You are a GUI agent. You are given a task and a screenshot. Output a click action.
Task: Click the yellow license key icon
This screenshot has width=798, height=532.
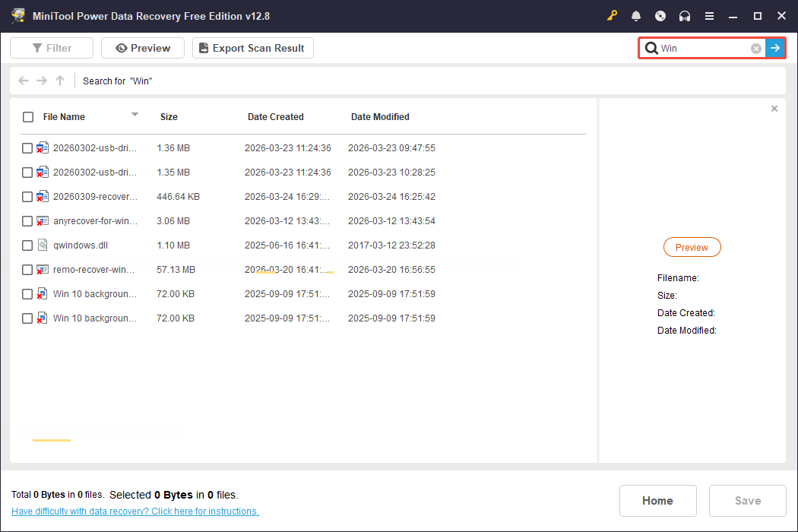(x=612, y=15)
